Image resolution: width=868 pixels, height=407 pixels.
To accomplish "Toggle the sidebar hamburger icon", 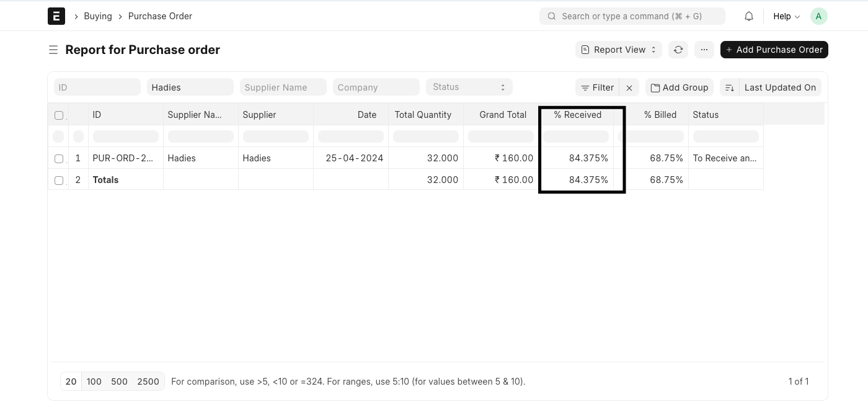I will [x=53, y=50].
